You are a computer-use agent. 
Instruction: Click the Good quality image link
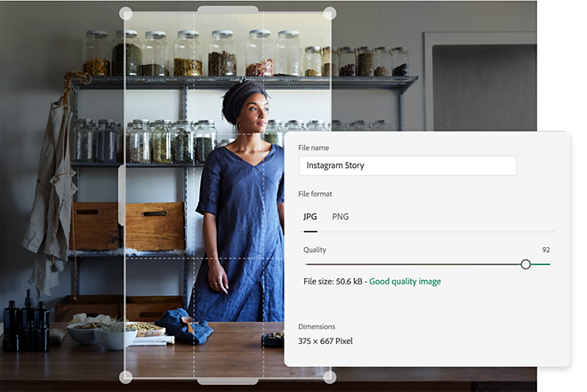click(405, 282)
